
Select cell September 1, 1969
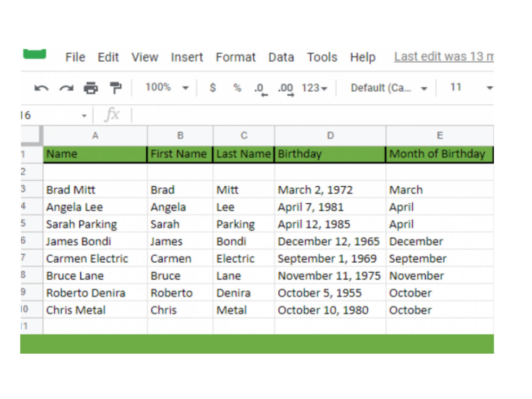[x=330, y=259]
